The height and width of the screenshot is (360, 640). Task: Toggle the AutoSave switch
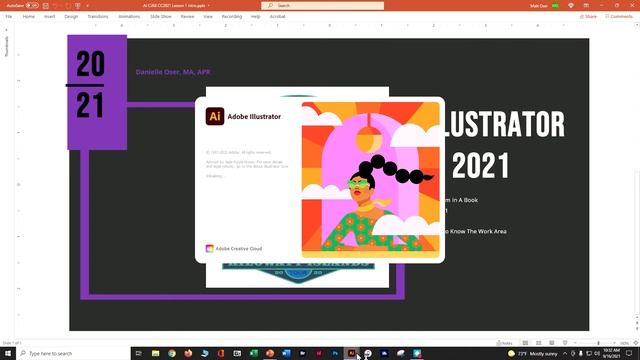[x=32, y=6]
